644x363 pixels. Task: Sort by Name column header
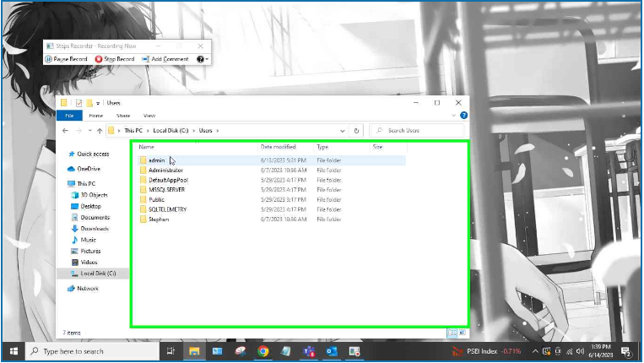pyautogui.click(x=147, y=147)
